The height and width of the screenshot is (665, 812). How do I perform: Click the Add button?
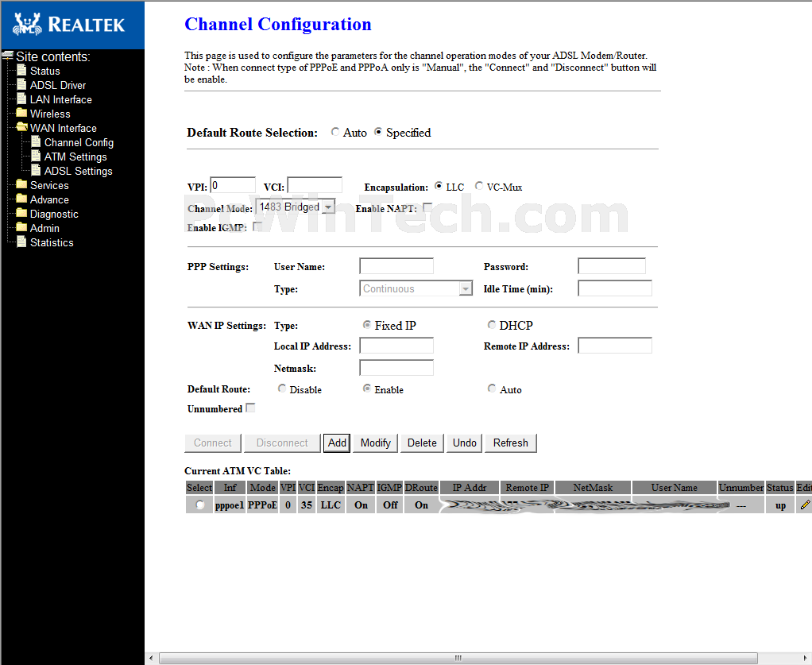point(337,443)
